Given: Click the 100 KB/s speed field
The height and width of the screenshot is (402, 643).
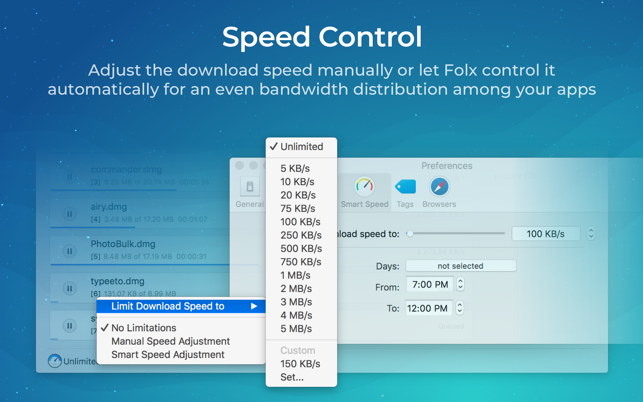Looking at the screenshot, I should (x=545, y=234).
